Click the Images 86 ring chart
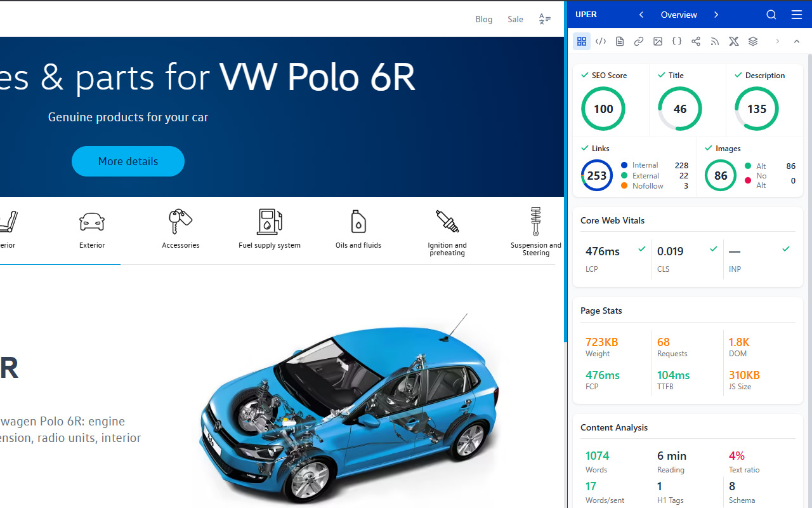The image size is (812, 508). pos(721,175)
